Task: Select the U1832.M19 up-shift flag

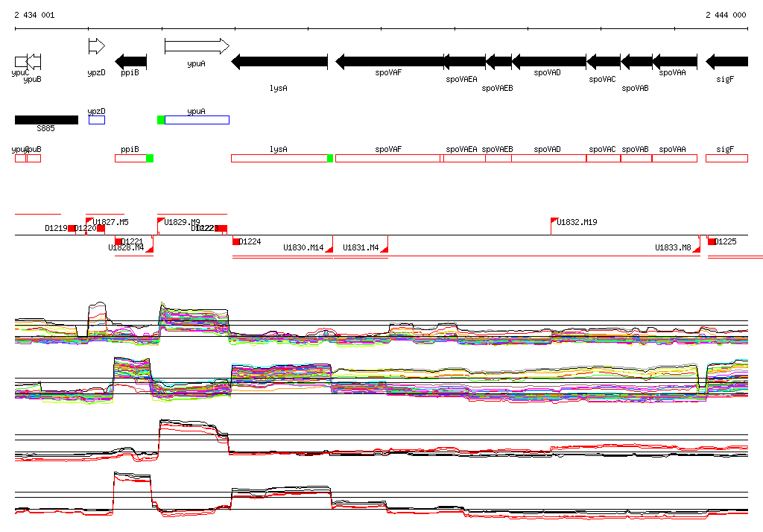Action: [x=554, y=221]
